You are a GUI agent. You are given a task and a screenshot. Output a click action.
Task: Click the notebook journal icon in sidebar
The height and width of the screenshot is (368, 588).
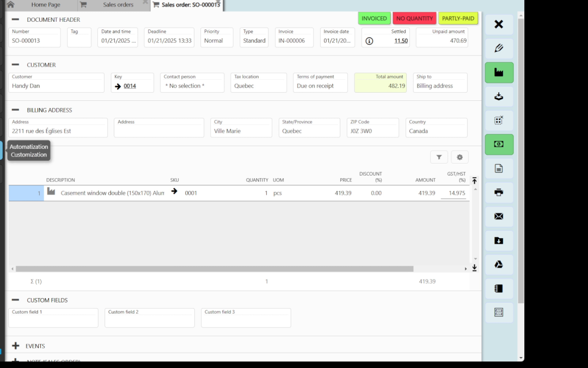[x=499, y=289]
